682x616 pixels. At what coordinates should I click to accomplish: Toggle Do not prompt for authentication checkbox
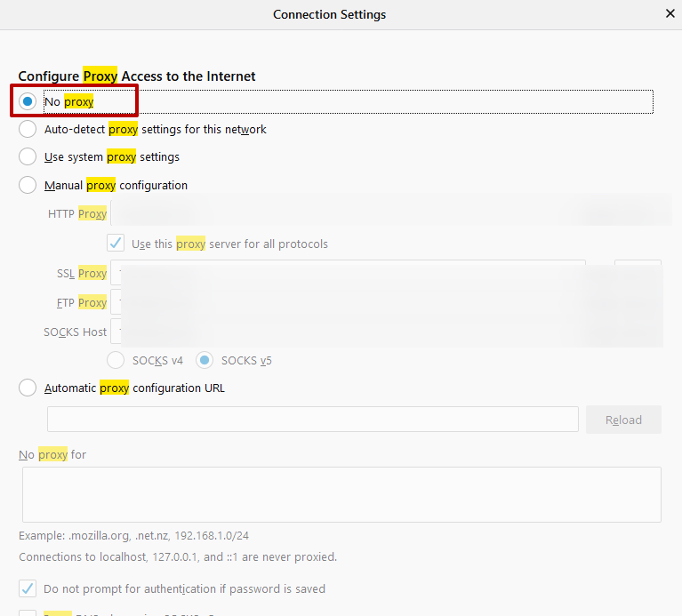pyautogui.click(x=28, y=588)
